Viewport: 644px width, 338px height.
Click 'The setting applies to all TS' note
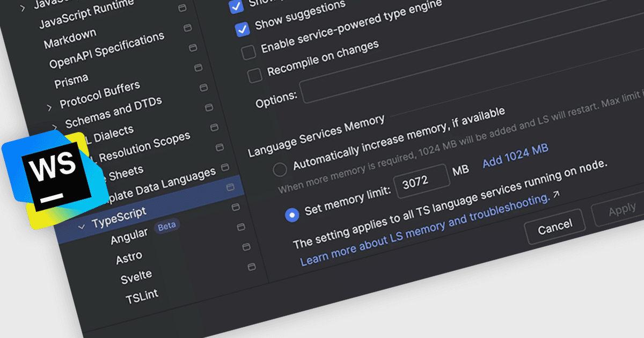[450, 204]
